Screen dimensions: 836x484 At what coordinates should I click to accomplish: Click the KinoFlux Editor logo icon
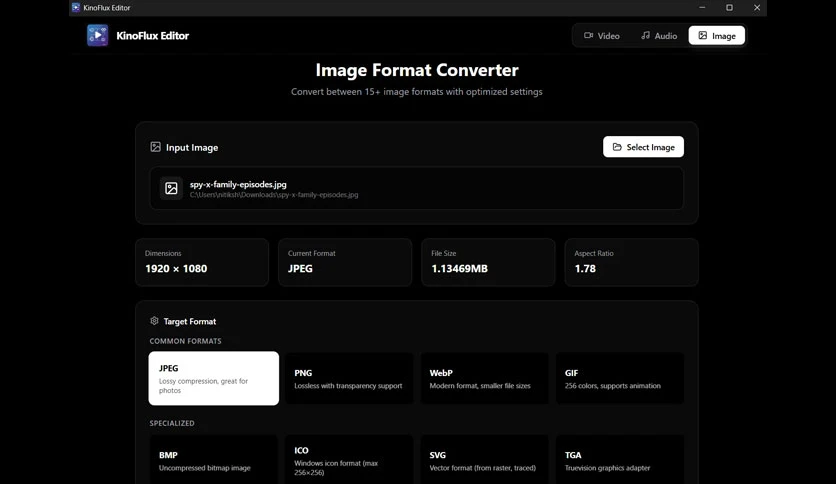coord(98,36)
